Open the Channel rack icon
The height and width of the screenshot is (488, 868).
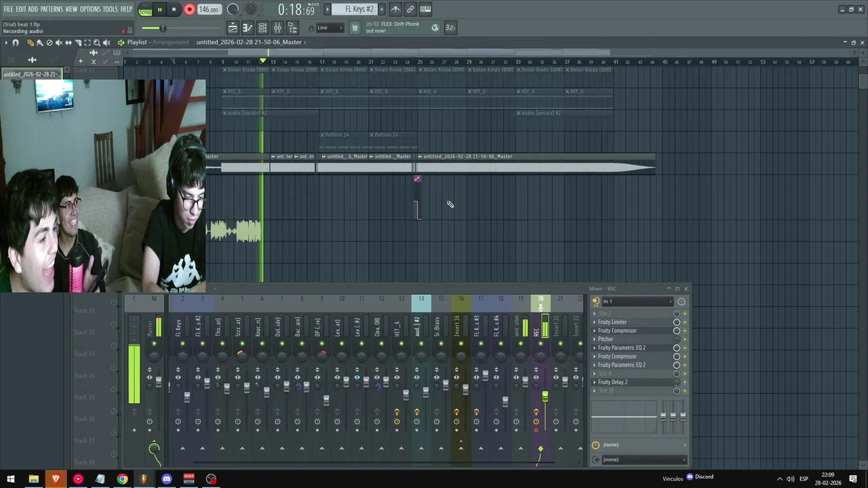262,28
